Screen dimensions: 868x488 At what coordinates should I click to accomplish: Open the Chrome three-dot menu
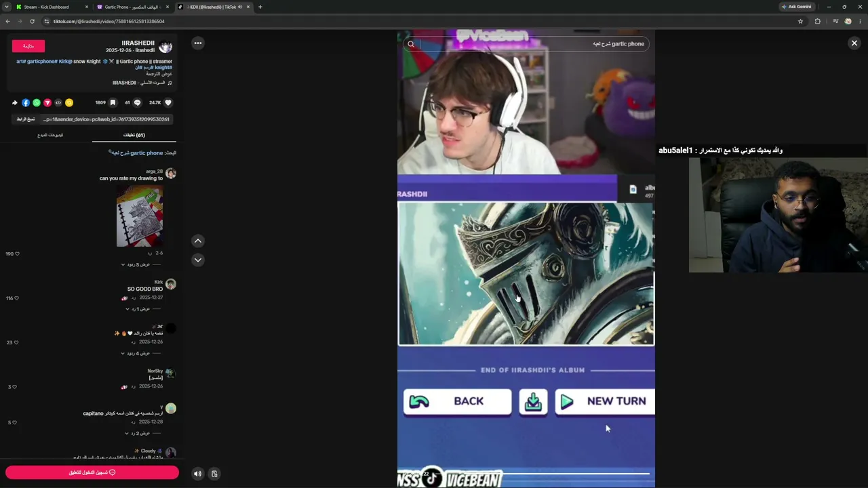[x=860, y=21]
